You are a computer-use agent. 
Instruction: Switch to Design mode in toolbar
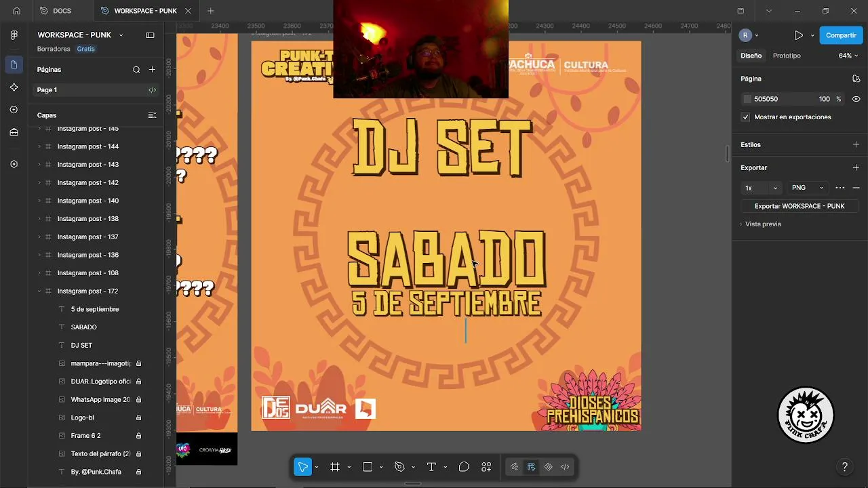pos(531,467)
